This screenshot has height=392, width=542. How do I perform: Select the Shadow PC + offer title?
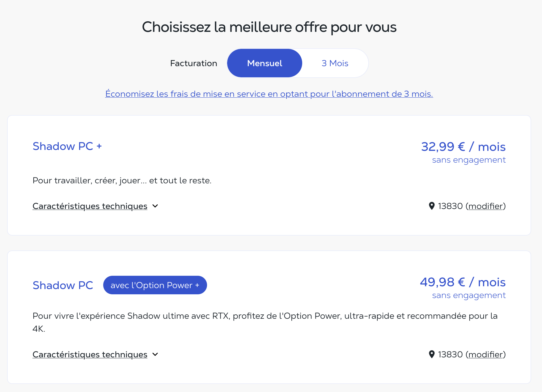(x=67, y=146)
